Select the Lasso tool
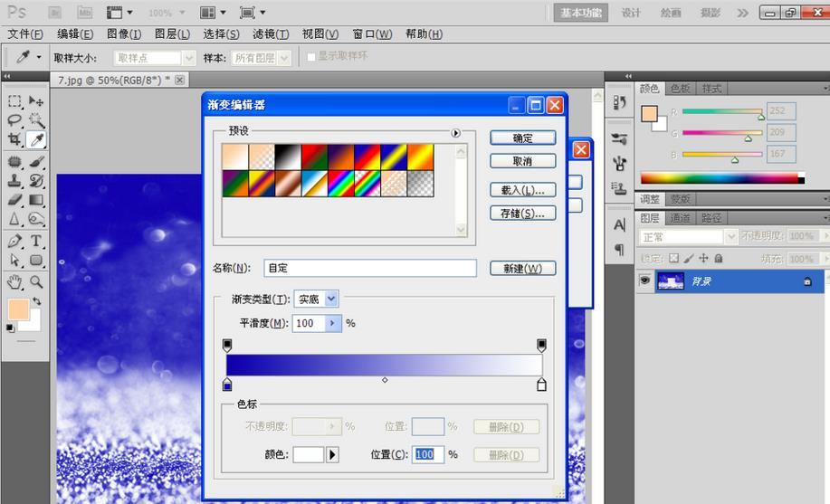Viewport: 830px width, 504px height. click(x=14, y=120)
